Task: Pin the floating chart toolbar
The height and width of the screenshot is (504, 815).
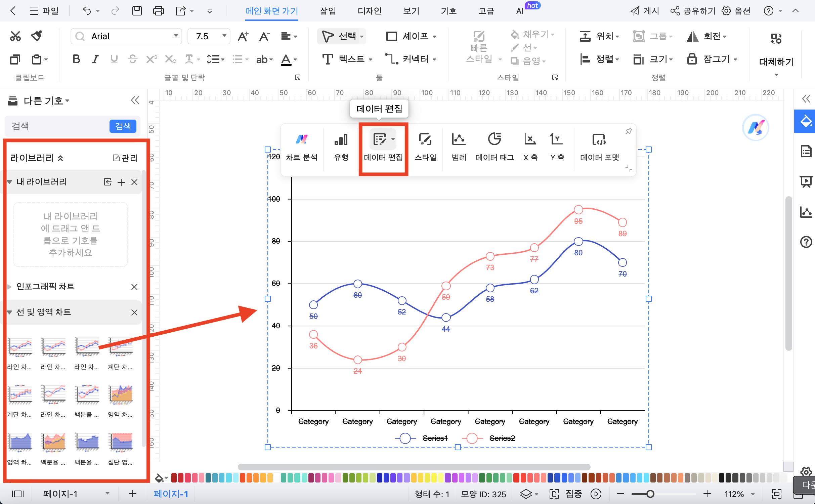Action: tap(629, 131)
